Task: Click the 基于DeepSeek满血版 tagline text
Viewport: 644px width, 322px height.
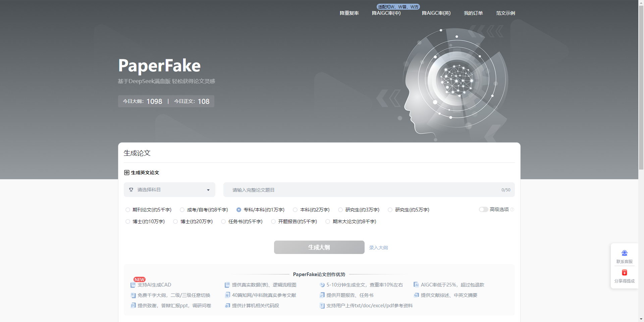Action: tap(166, 81)
